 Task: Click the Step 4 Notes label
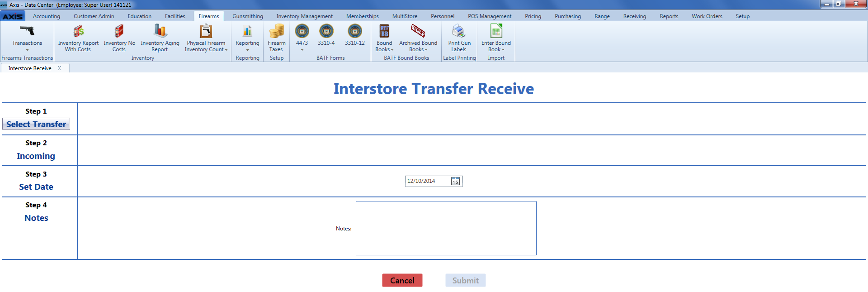(36, 218)
